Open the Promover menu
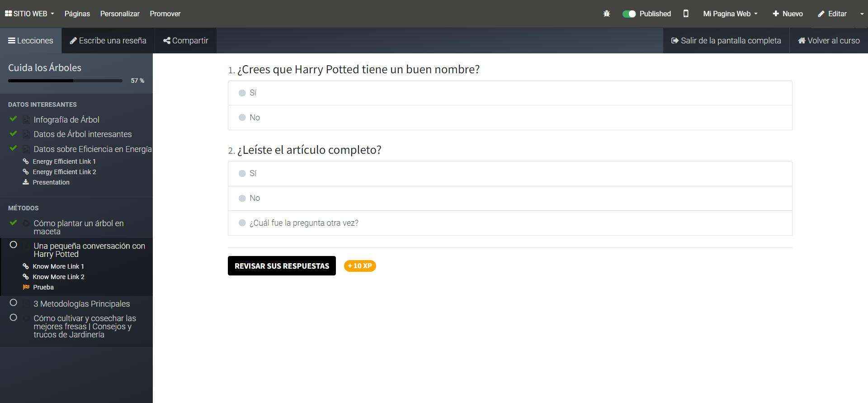Image resolution: width=868 pixels, height=403 pixels. click(165, 14)
